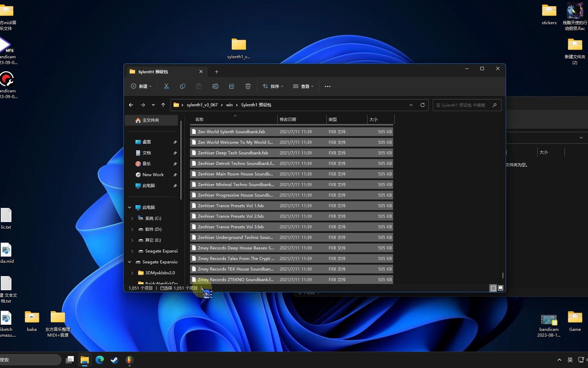Open FL Studio from taskbar
This screenshot has height=368, width=588.
coord(129,360)
